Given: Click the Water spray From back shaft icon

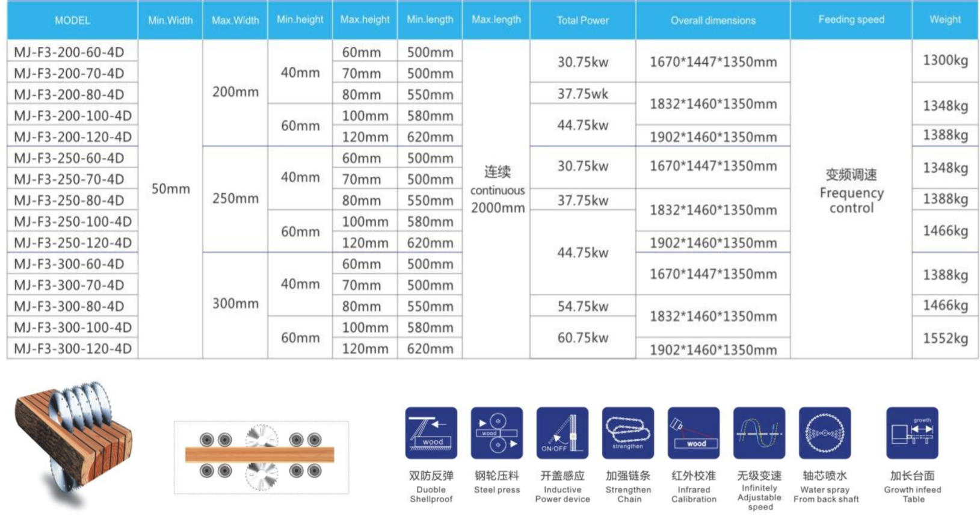Looking at the screenshot, I should [824, 433].
